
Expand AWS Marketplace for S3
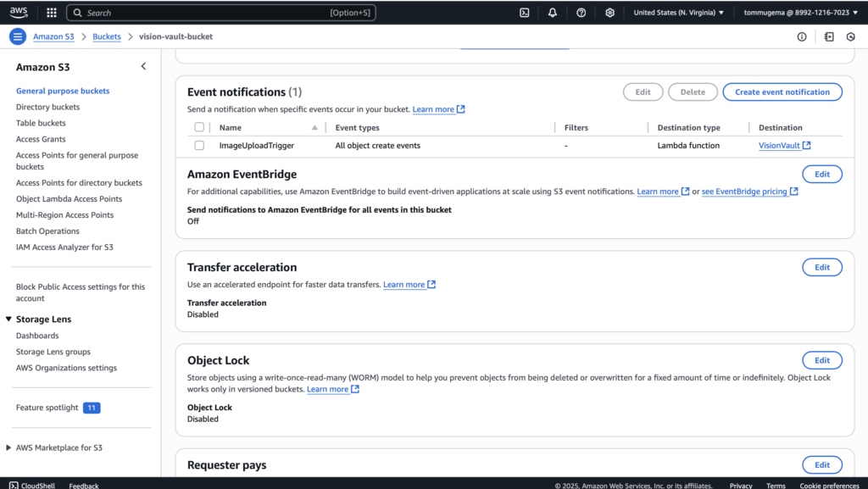[x=9, y=447]
